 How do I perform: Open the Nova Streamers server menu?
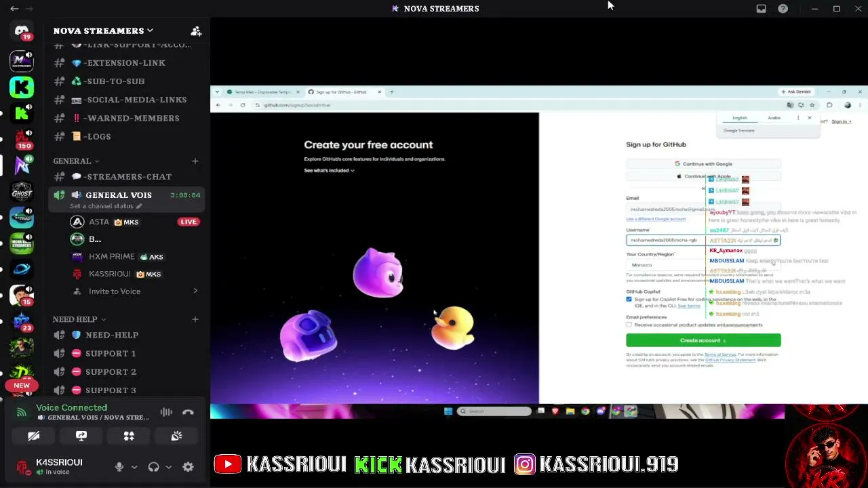pyautogui.click(x=104, y=30)
